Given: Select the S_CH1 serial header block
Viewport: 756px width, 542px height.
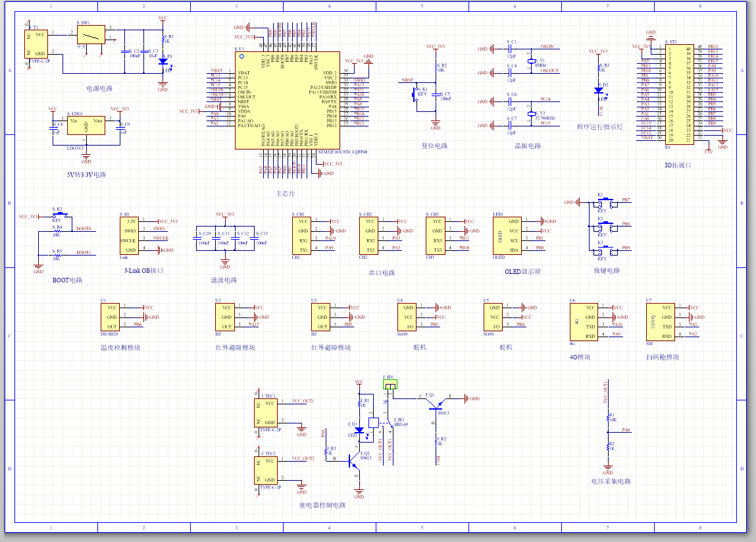Looking at the screenshot, I should click(302, 236).
